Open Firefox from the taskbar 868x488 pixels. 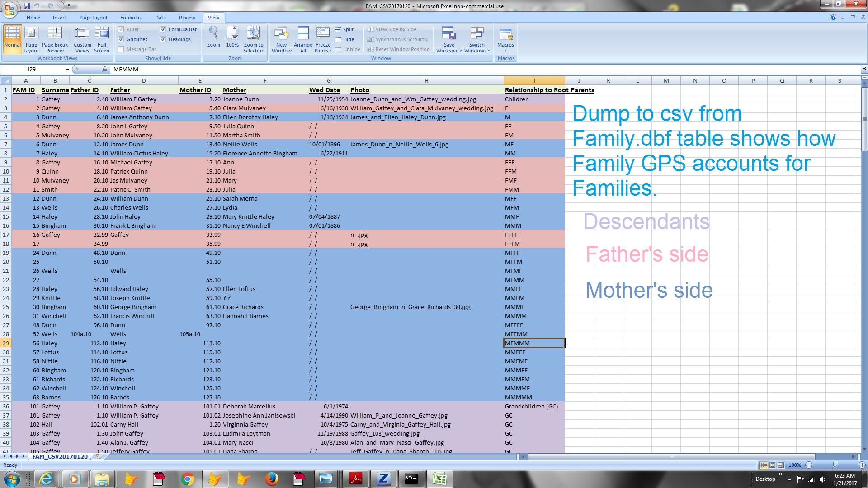272,479
